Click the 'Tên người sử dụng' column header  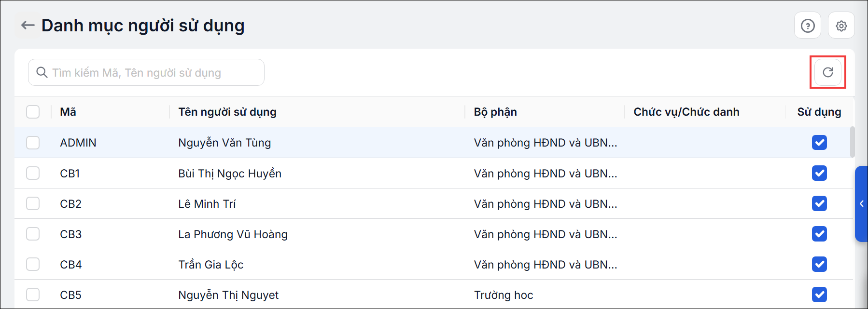click(227, 112)
